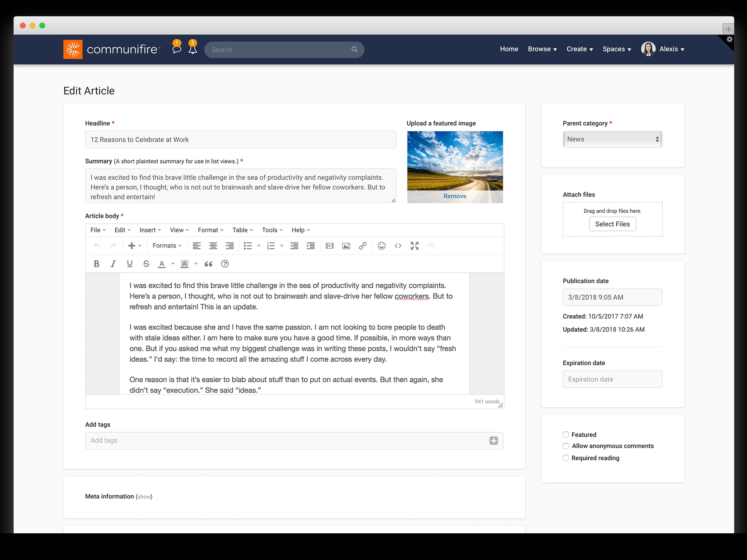747x560 pixels.
Task: Insert a bullet list
Action: point(248,246)
